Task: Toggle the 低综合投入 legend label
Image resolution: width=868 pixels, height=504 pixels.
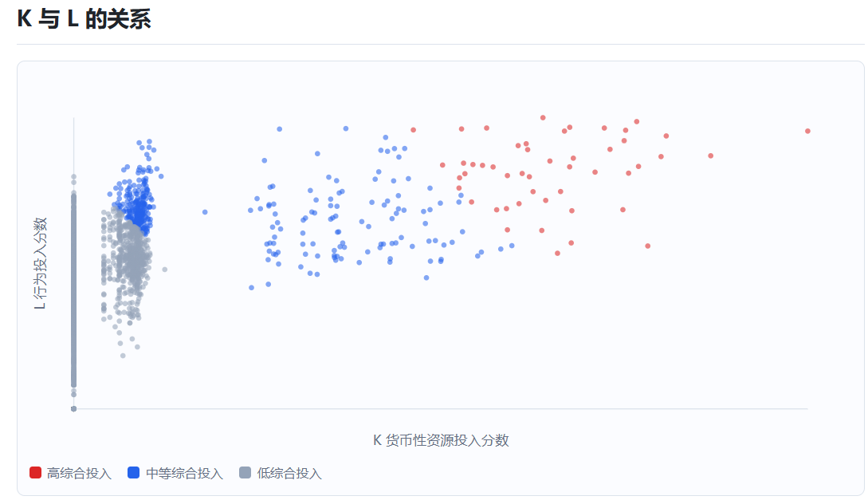Action: click(x=289, y=474)
